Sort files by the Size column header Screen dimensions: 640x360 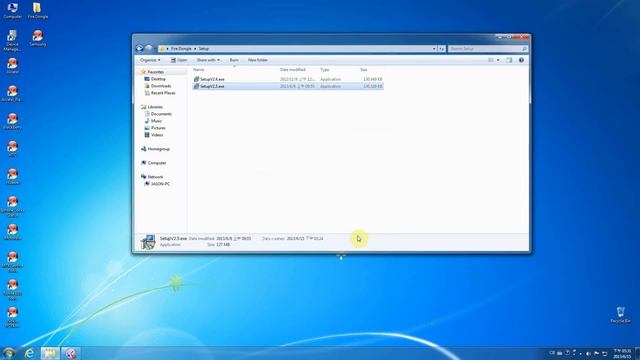pyautogui.click(x=364, y=70)
